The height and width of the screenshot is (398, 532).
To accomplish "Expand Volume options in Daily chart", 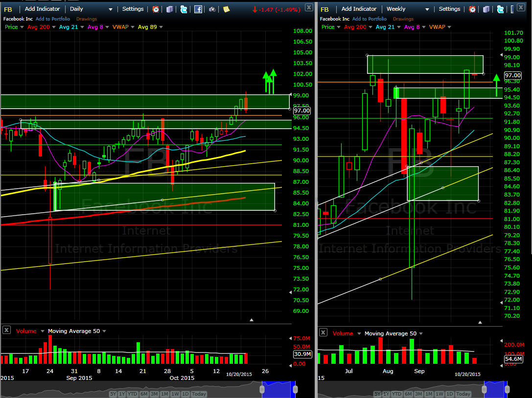I will click(43, 331).
